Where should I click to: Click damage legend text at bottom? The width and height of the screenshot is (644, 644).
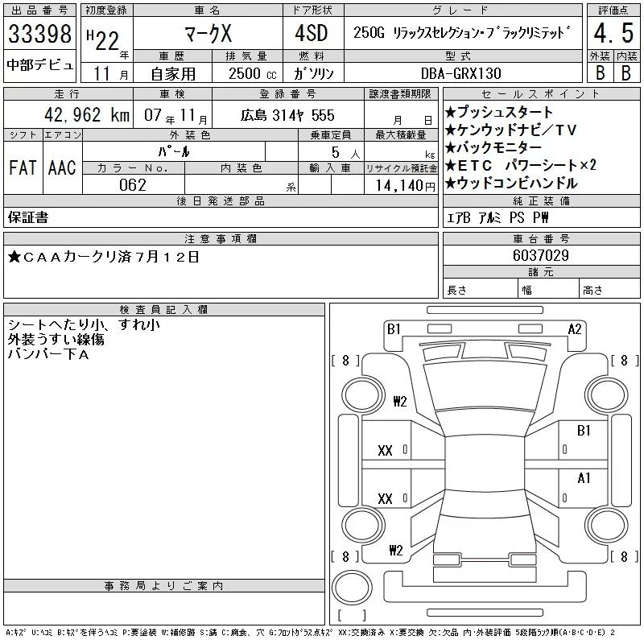click(310, 633)
